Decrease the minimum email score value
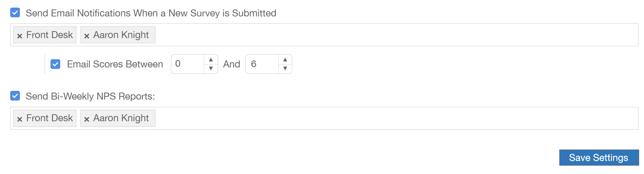 click(211, 68)
